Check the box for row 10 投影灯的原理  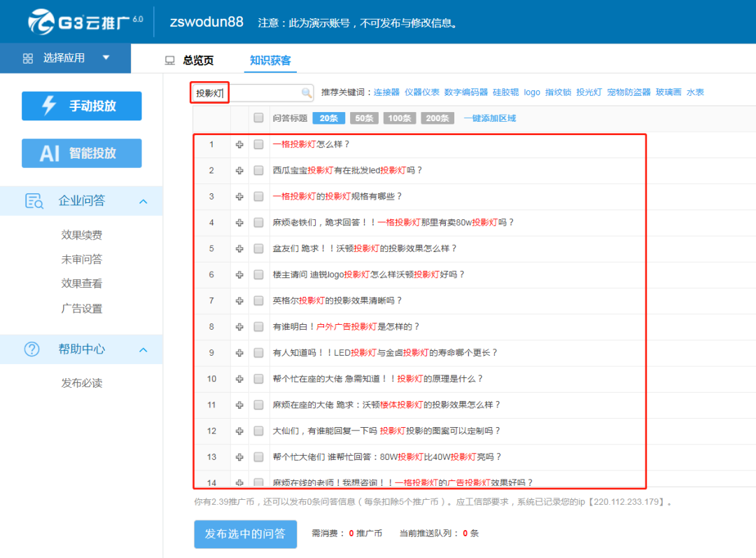coord(258,379)
